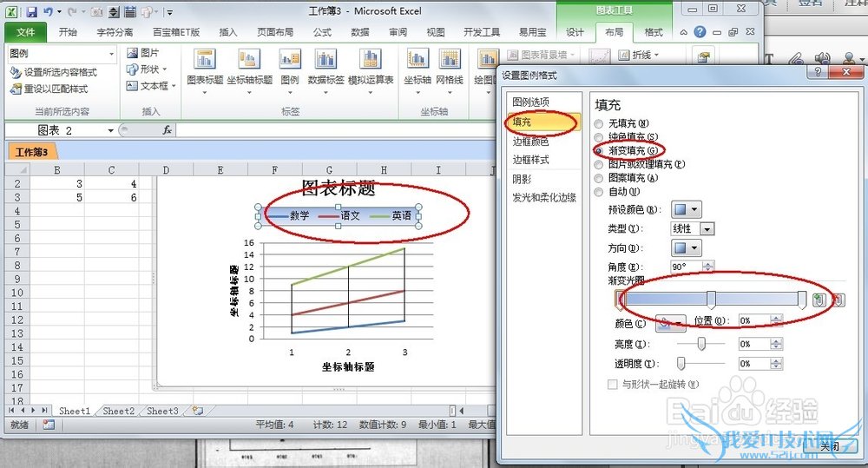Click the Lines (折线) ribbon item
The image size is (868, 468).
point(638,55)
